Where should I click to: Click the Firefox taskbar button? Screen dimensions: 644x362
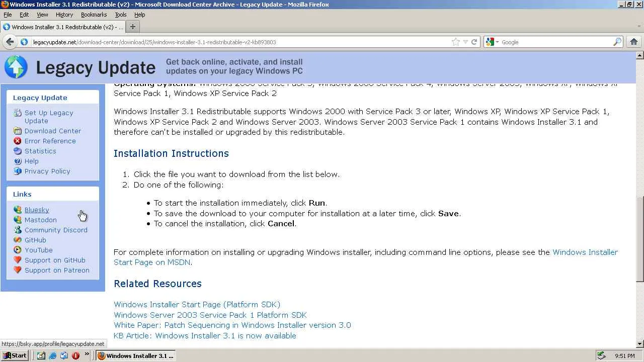pyautogui.click(x=136, y=355)
